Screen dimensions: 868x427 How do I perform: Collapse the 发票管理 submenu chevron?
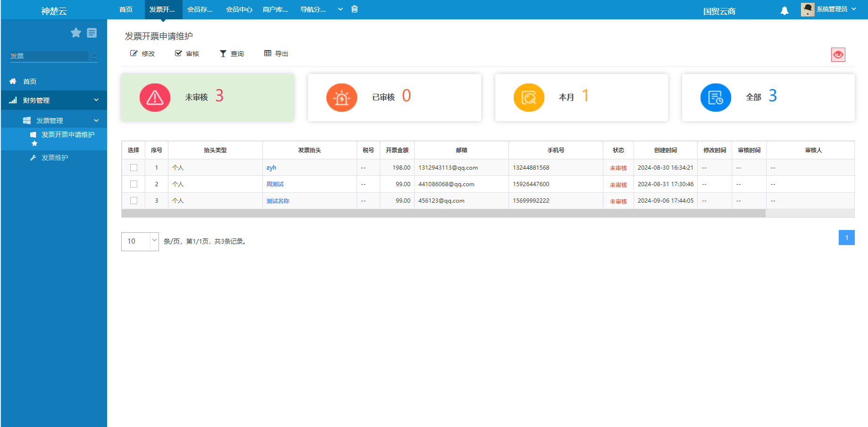point(96,120)
